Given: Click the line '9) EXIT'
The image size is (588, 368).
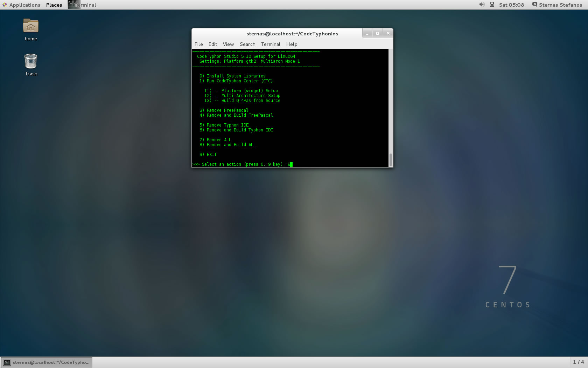Looking at the screenshot, I should [208, 155].
